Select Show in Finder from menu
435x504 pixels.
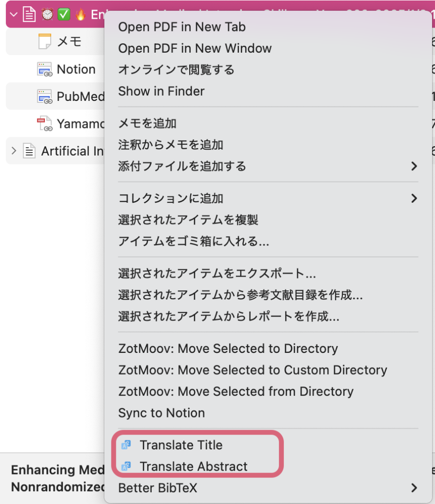(161, 91)
